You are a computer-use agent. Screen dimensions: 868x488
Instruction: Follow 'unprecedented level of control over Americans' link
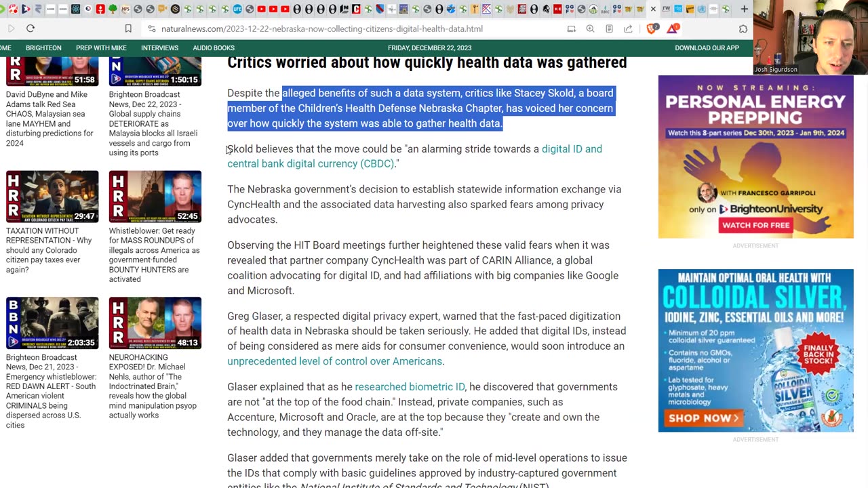coord(334,361)
